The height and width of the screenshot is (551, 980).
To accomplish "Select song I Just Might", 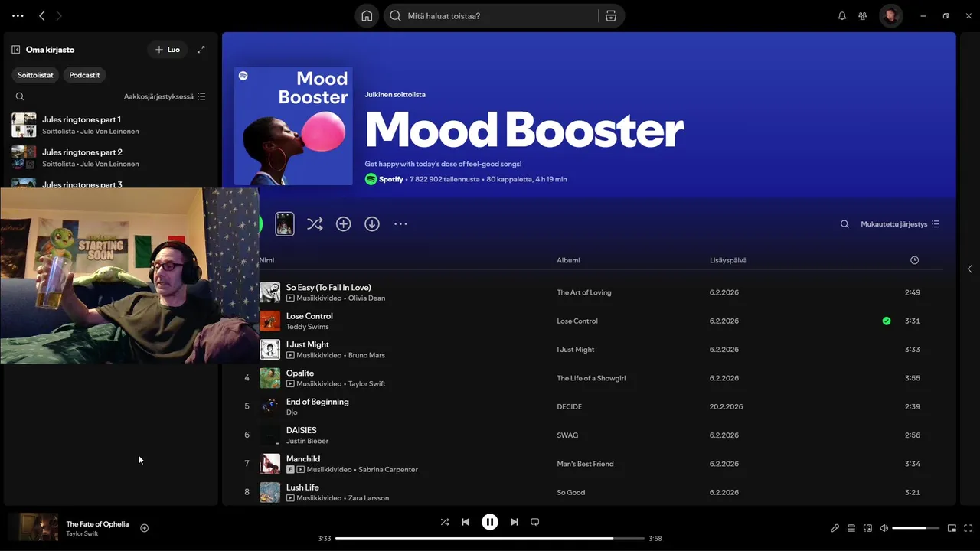I will coord(308,344).
